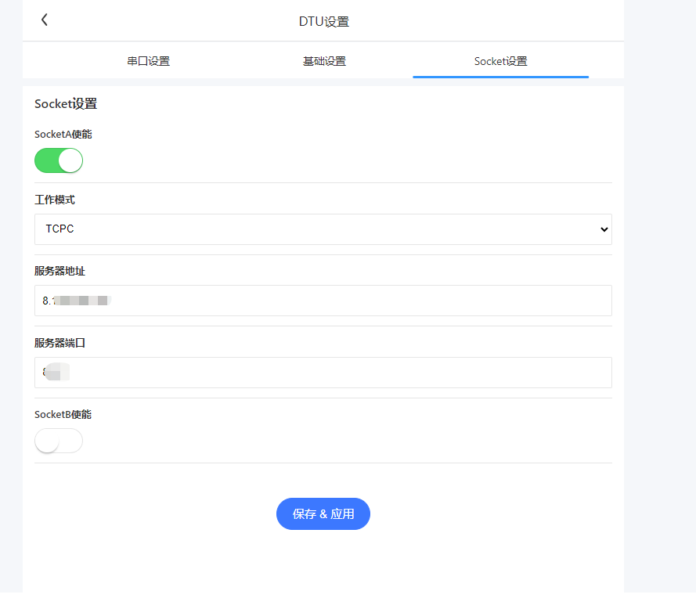Select the Socket设置 tab
This screenshot has height=616, width=696.
click(500, 61)
